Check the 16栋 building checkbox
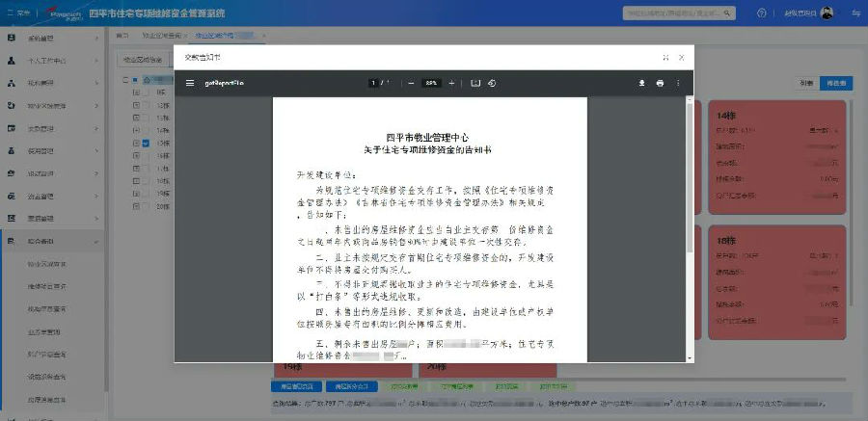This screenshot has width=868, height=421. [147, 156]
